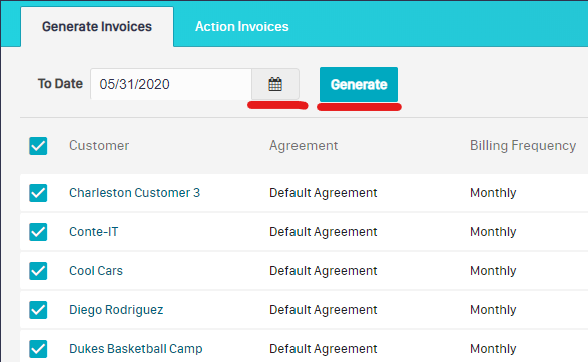588x362 pixels.
Task: Open the Cool Cars customer link
Action: 96,271
